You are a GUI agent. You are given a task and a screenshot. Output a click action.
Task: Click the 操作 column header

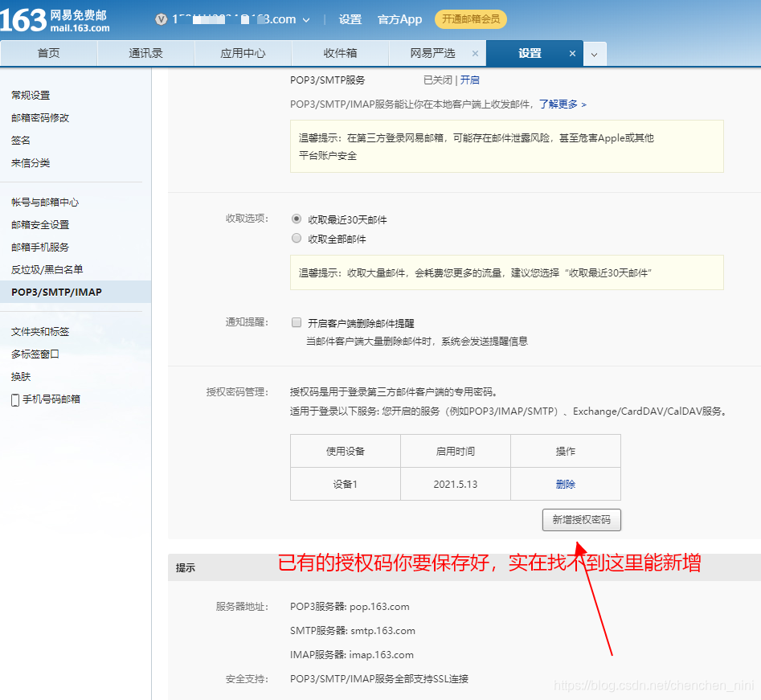click(566, 451)
